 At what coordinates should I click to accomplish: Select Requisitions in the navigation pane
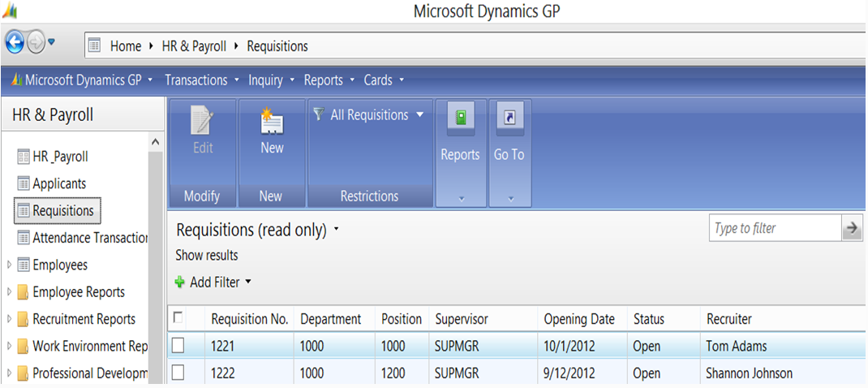(58, 210)
